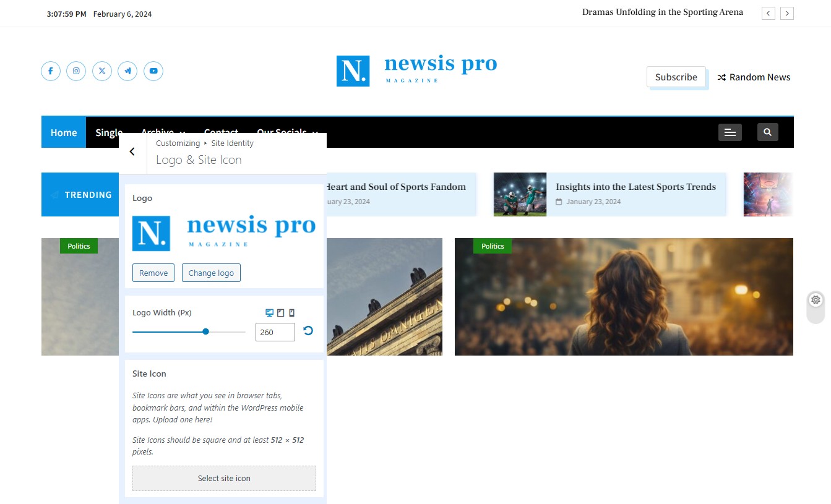Open the hamburger off-canvas menu icon
The height and width of the screenshot is (504, 831).
pos(730,132)
